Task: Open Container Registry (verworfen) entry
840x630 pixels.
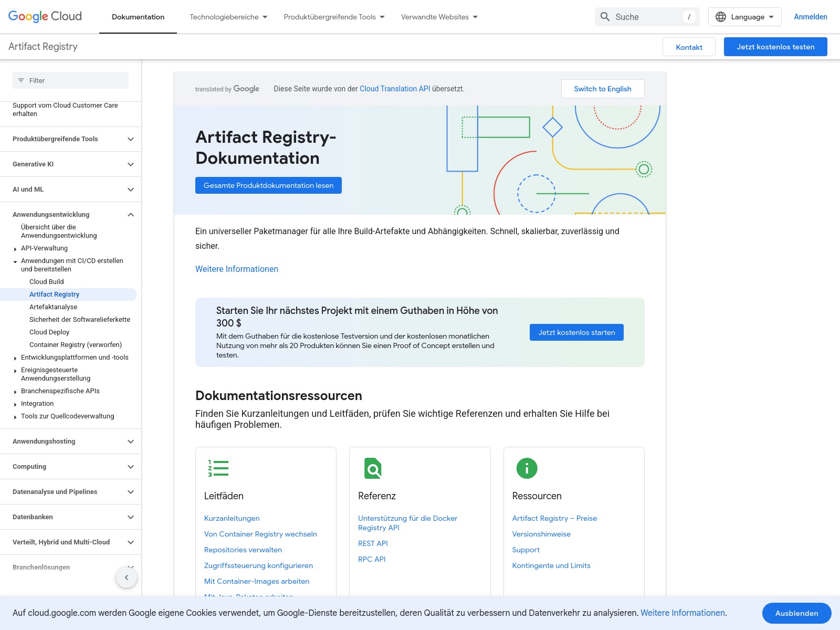Action: click(x=76, y=345)
